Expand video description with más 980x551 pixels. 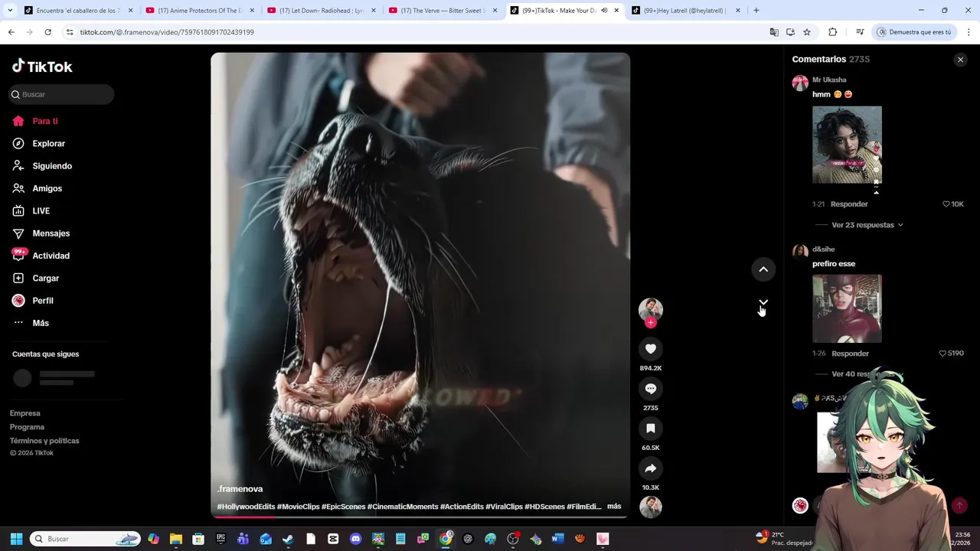(614, 507)
